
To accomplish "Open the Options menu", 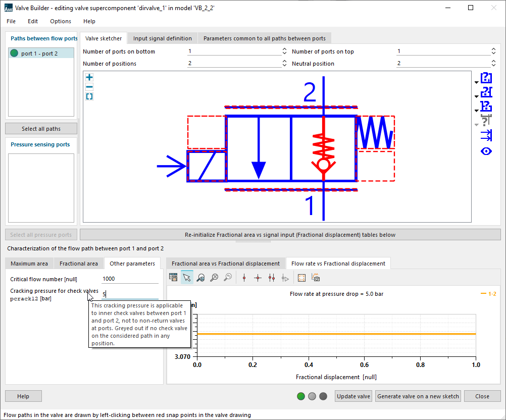I will [61, 21].
